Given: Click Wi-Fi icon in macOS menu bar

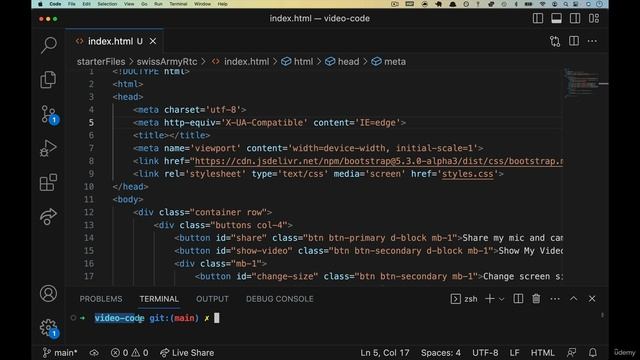Looking at the screenshot, I should tap(542, 4).
